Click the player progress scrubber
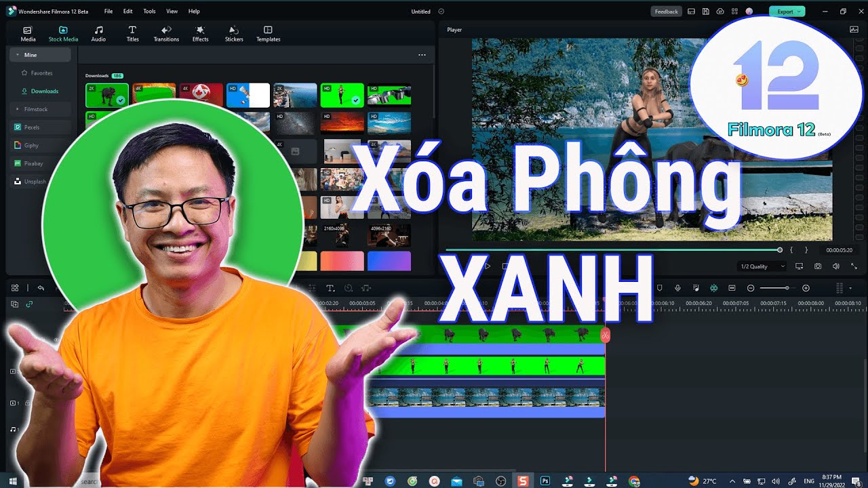The width and height of the screenshot is (868, 488). pyautogui.click(x=780, y=250)
